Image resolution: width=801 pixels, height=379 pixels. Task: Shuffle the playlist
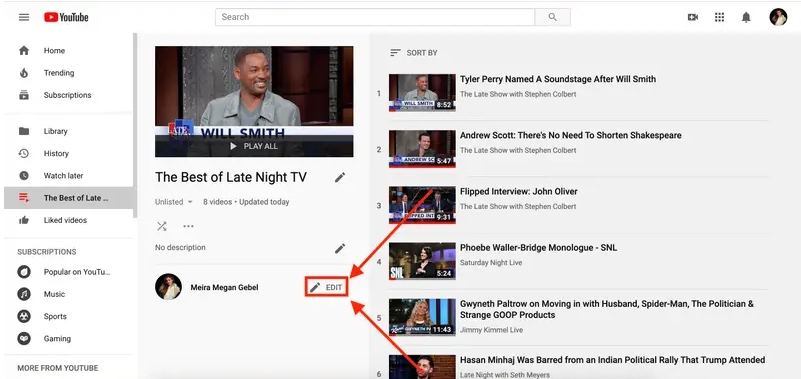[161, 226]
